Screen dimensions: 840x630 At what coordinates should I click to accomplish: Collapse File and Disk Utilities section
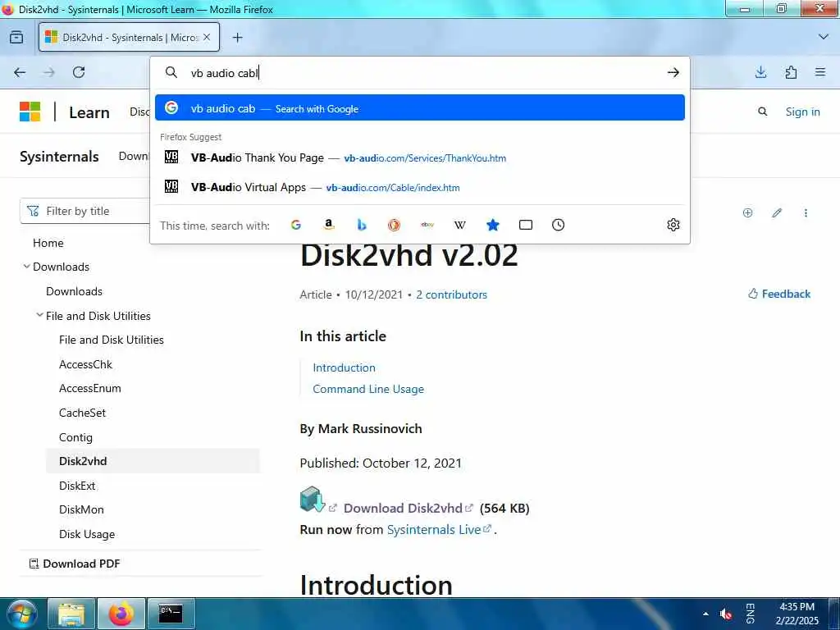point(39,315)
